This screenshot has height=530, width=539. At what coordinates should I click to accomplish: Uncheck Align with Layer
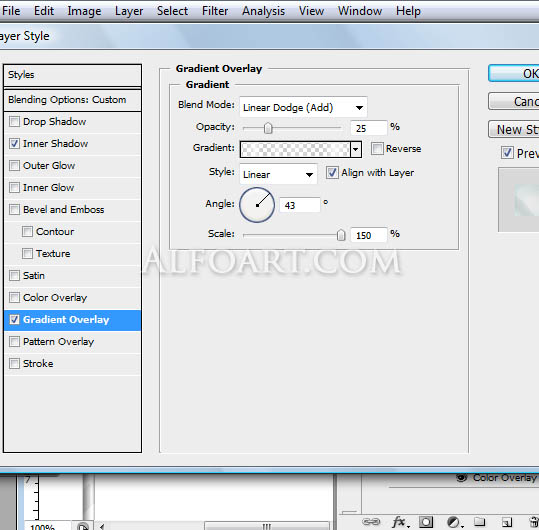332,172
